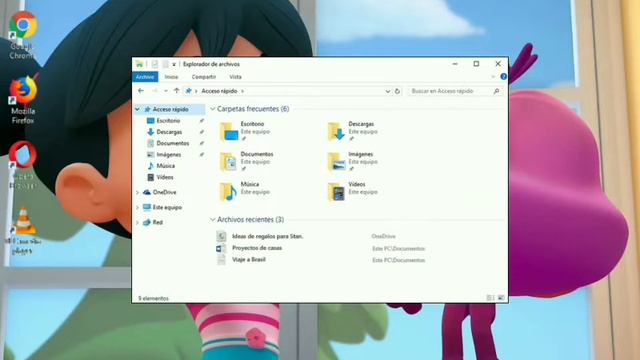Expand the Este equipo tree node
Viewport: 640px width, 360px height.
pyautogui.click(x=138, y=207)
